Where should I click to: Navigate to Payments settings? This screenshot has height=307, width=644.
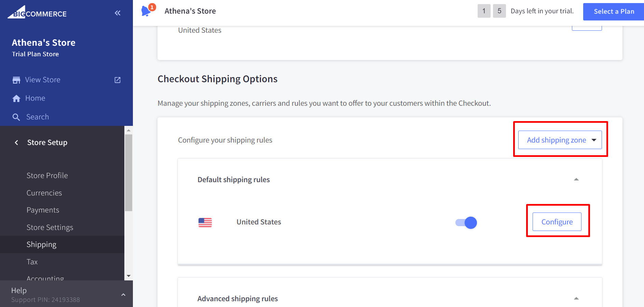click(x=43, y=210)
